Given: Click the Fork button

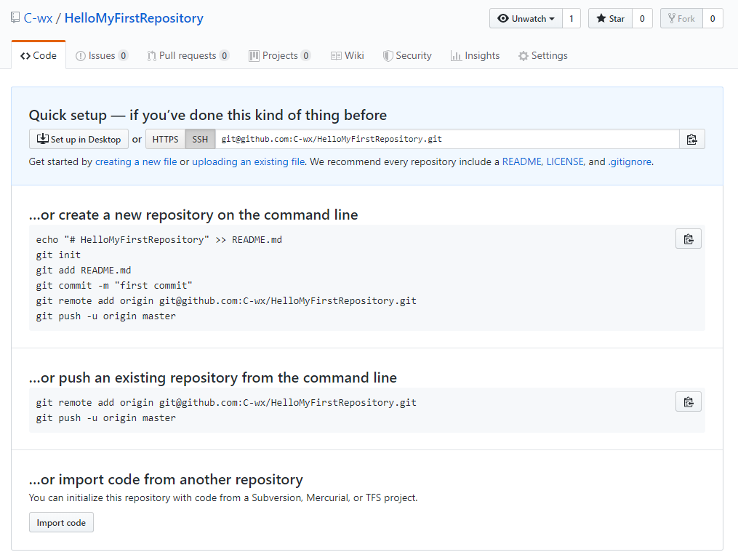Looking at the screenshot, I should click(681, 18).
